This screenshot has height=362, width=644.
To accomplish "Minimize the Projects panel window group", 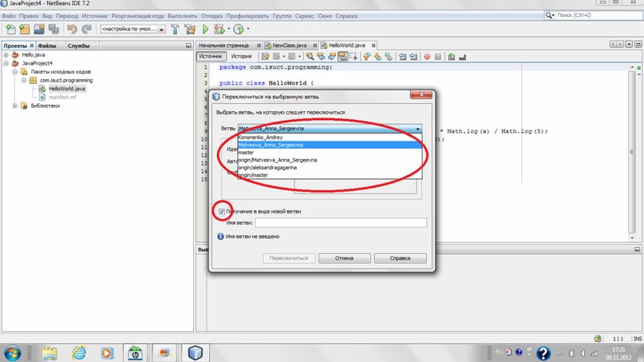I will click(188, 46).
